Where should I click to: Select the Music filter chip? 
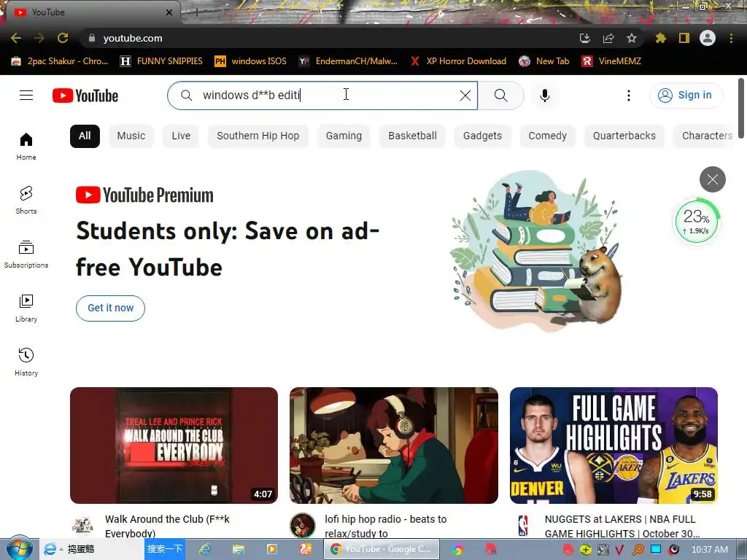[131, 136]
